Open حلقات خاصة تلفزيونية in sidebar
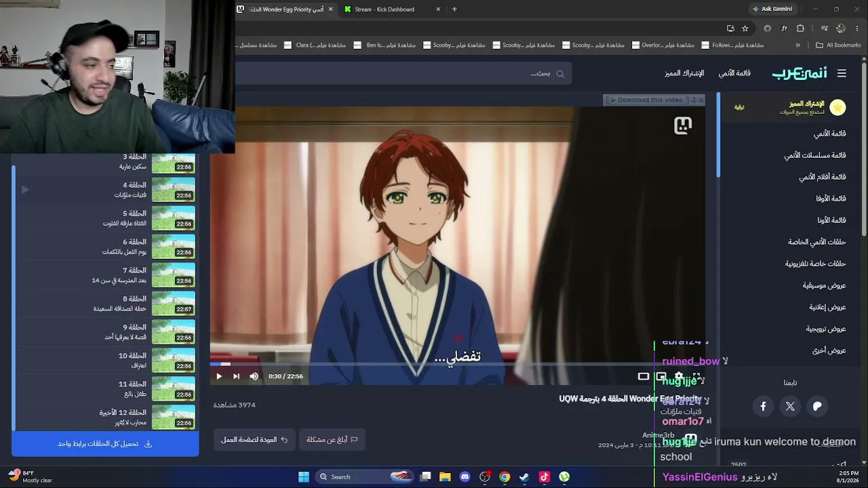 [815, 264]
